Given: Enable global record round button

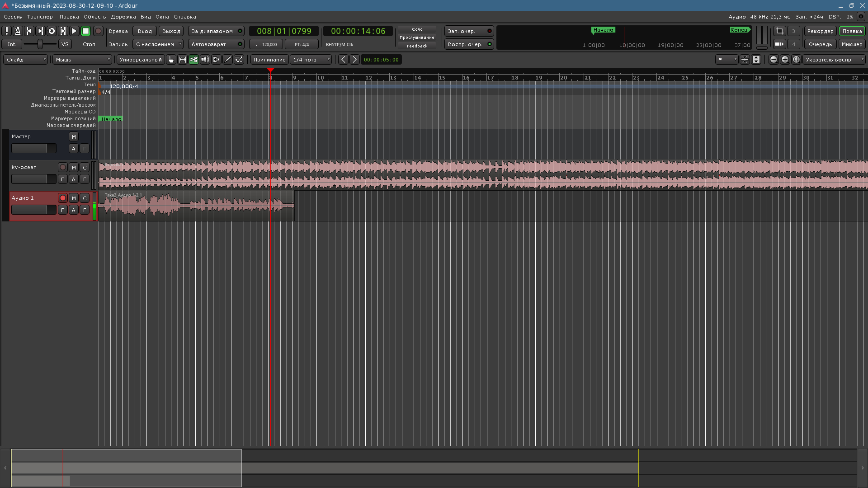Looking at the screenshot, I should tap(98, 31).
